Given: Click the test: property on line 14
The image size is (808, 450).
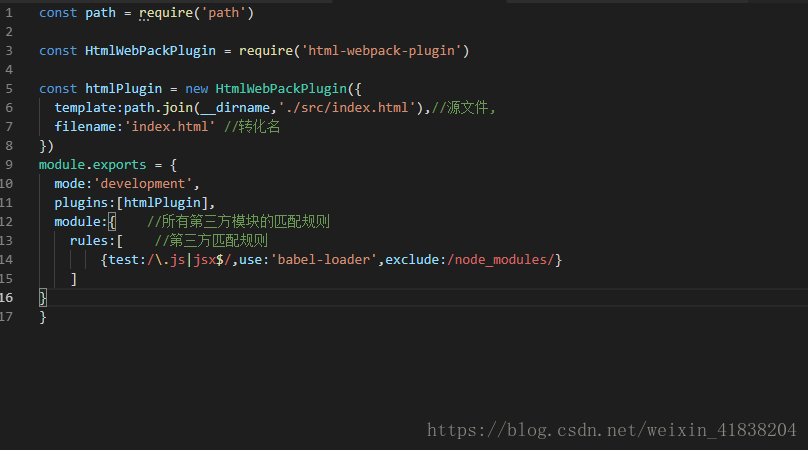Looking at the screenshot, I should (127, 260).
